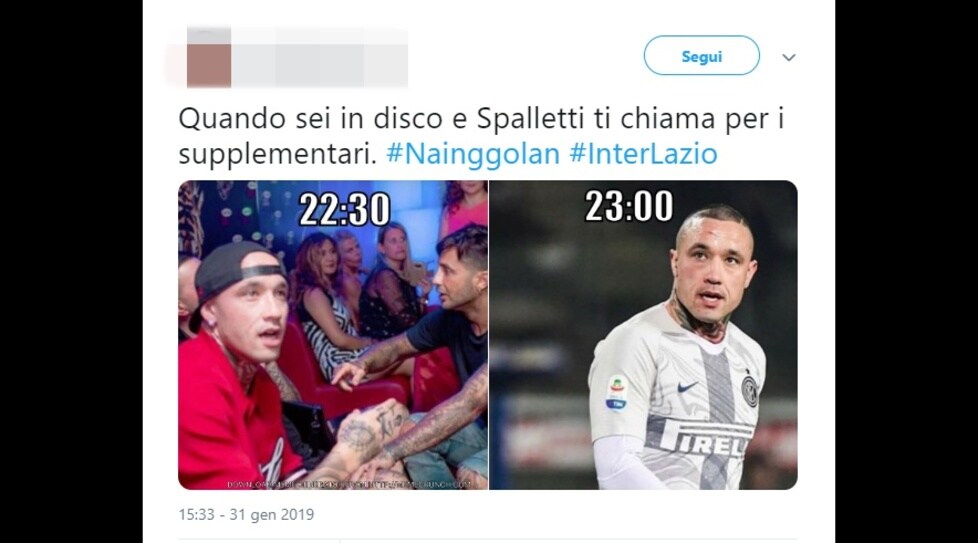Open the blurred profile avatar

pyautogui.click(x=208, y=57)
